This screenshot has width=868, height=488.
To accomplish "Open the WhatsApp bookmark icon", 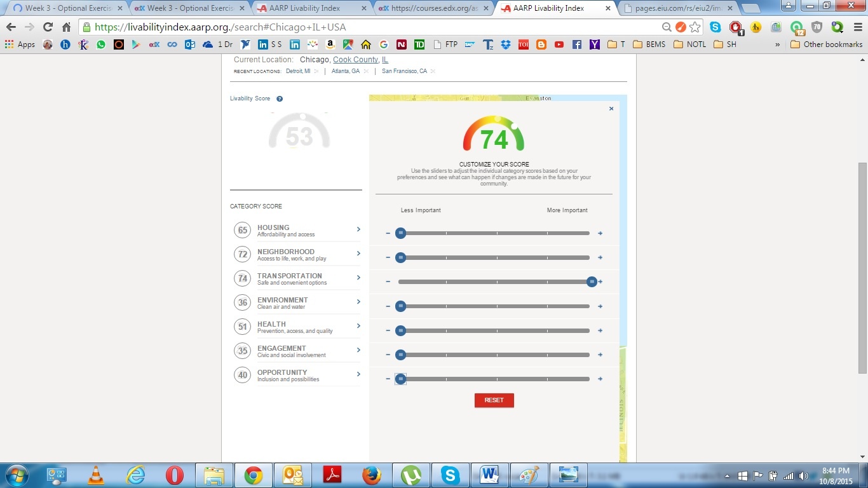I will click(x=100, y=44).
